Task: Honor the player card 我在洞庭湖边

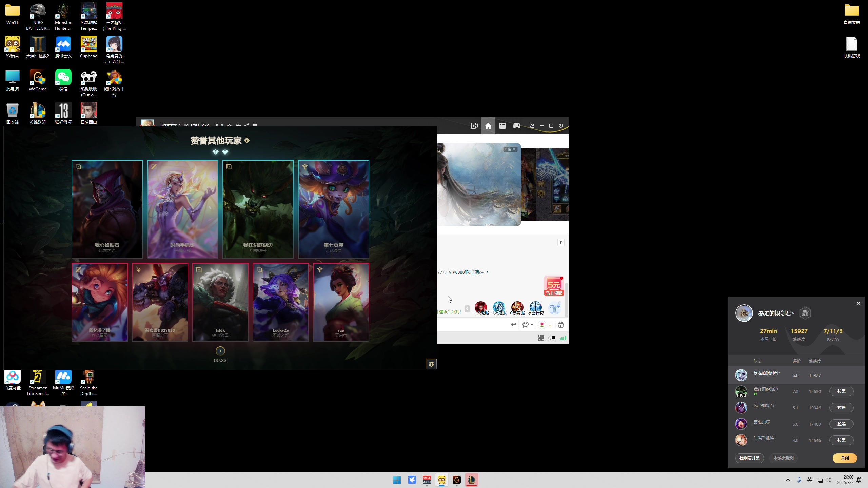Action: [258, 209]
